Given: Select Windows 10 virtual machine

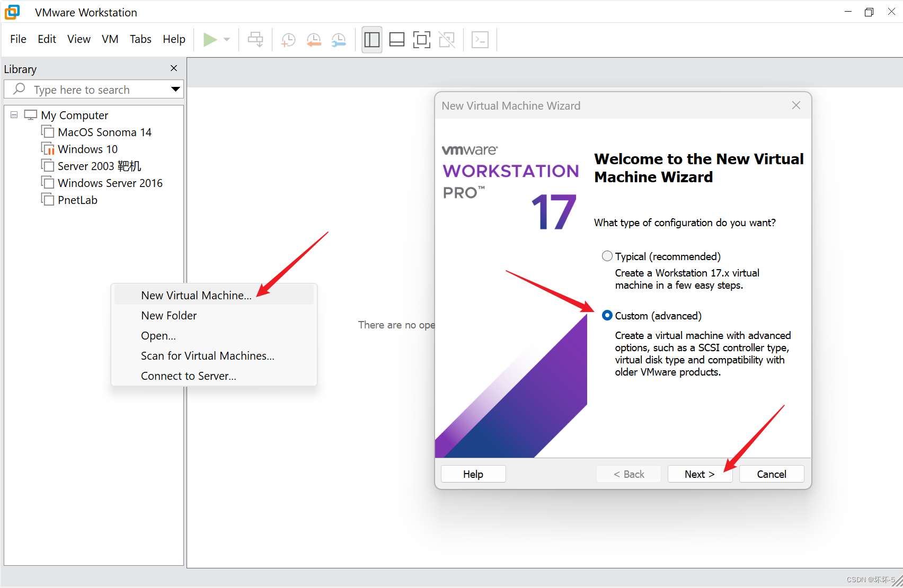Looking at the screenshot, I should (87, 149).
